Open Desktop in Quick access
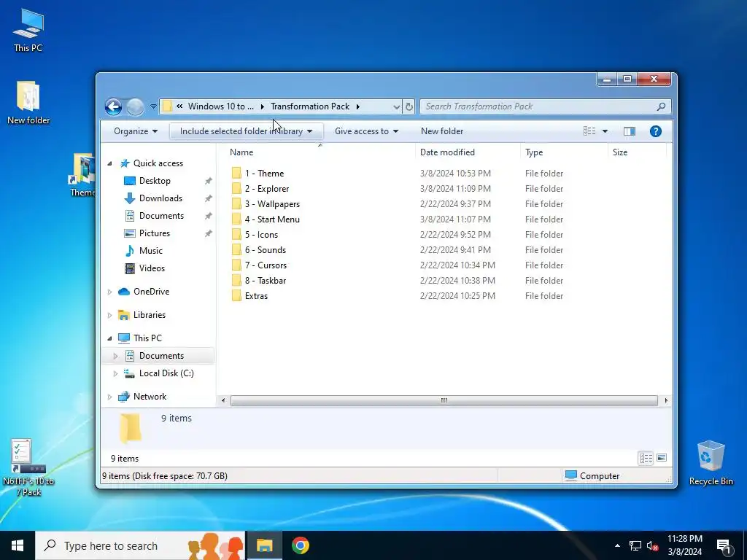 [155, 181]
